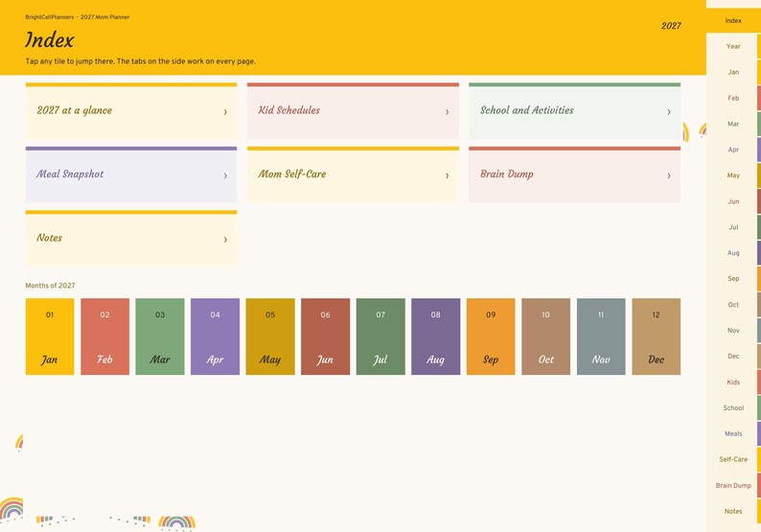Click the BrightCellPlanners 2027 Mom Planner text
Screen dimensions: 761x532
pyautogui.click(x=78, y=17)
